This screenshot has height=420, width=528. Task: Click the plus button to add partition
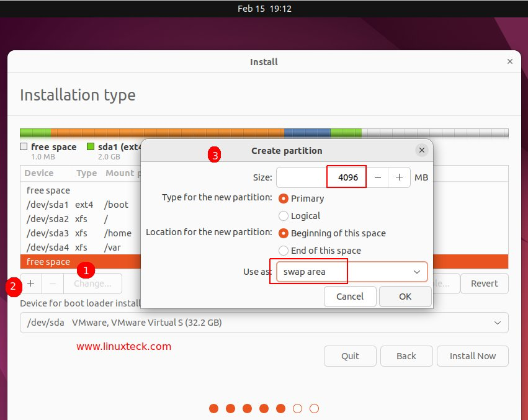coord(31,284)
